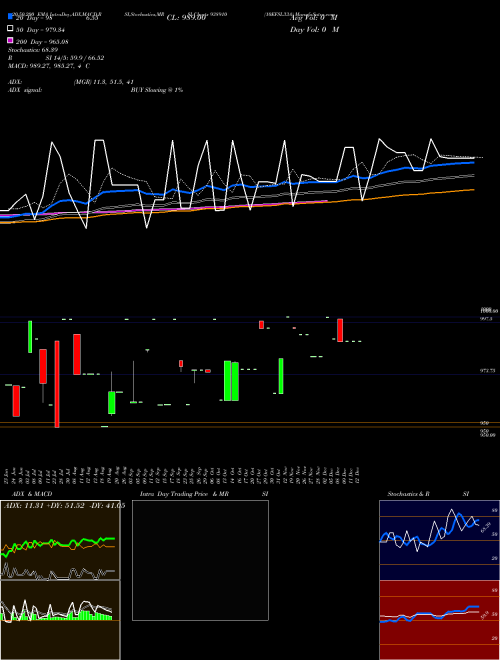Viewport: 500px width, 660px height.
Task: Click the 'ADX & MACD' panel title
Action: [32, 494]
